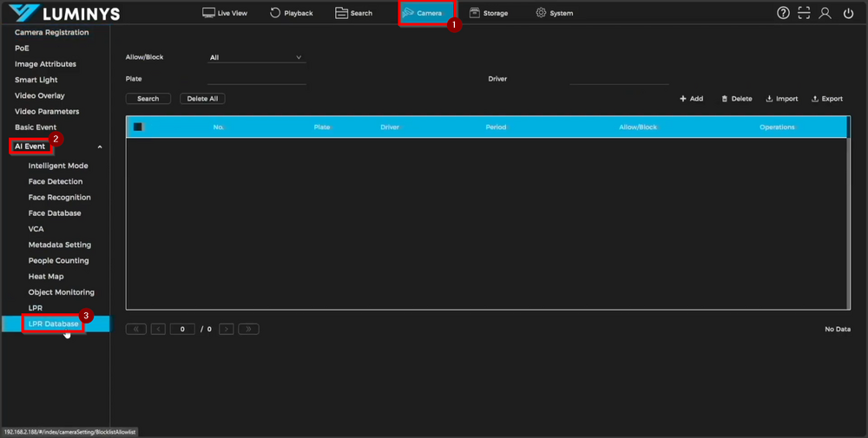Go to the next page arrow
This screenshot has height=438, width=868.
click(226, 330)
